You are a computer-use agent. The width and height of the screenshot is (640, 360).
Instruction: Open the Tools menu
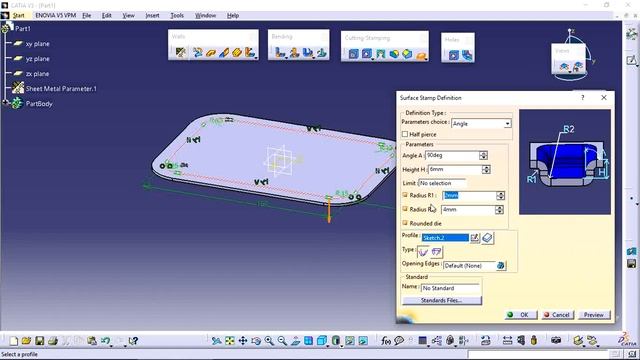point(177,16)
